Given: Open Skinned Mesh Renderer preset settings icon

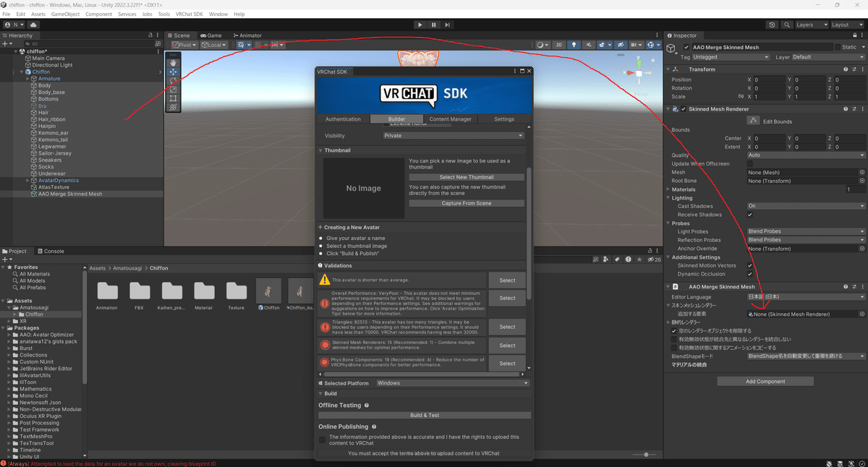Looking at the screenshot, I should pos(854,109).
